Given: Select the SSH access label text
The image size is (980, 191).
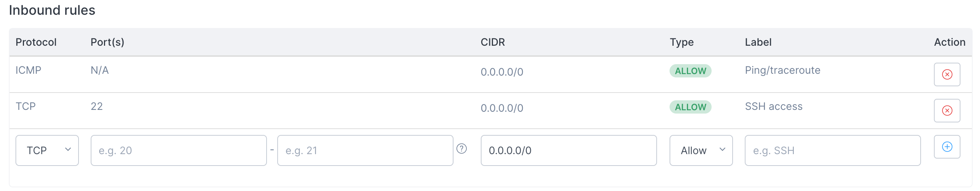Looking at the screenshot, I should pyautogui.click(x=774, y=107).
